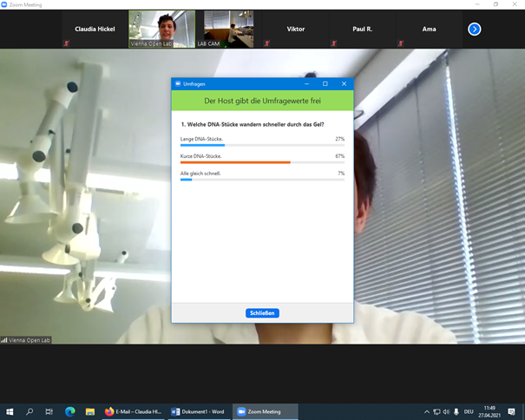Select the Vienna Open Lab video thumbnail

pos(161,29)
